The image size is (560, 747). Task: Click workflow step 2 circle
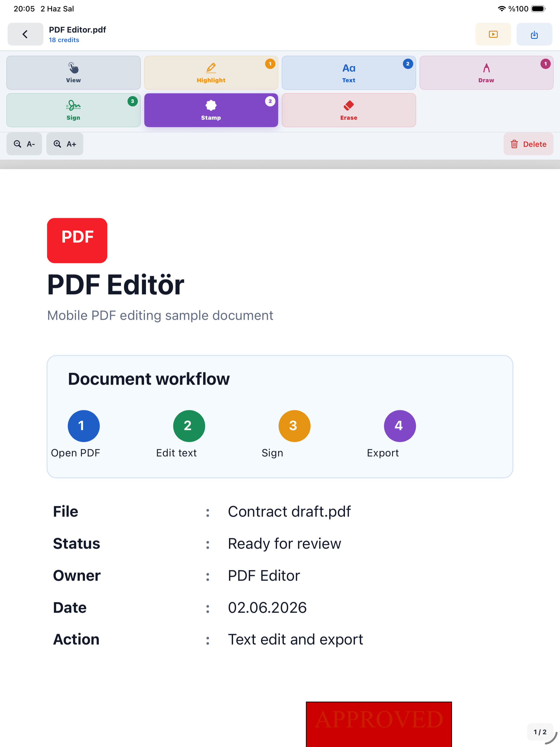[189, 426]
